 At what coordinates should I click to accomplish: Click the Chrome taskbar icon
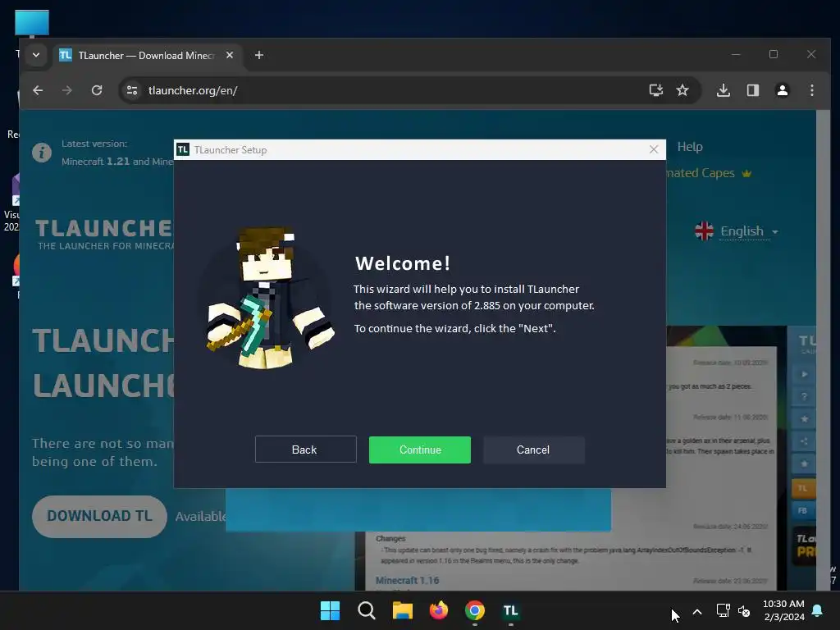pos(475,610)
